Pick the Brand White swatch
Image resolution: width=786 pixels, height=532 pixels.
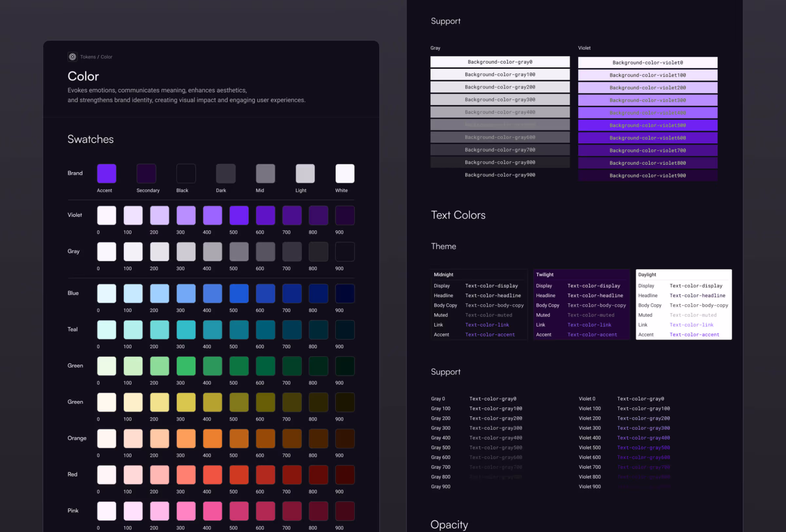(345, 174)
